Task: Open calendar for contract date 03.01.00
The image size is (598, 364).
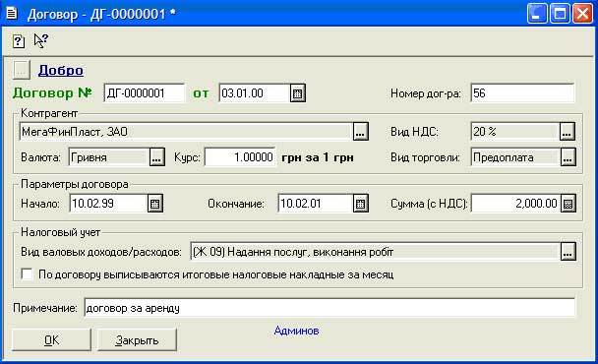Action: point(297,93)
